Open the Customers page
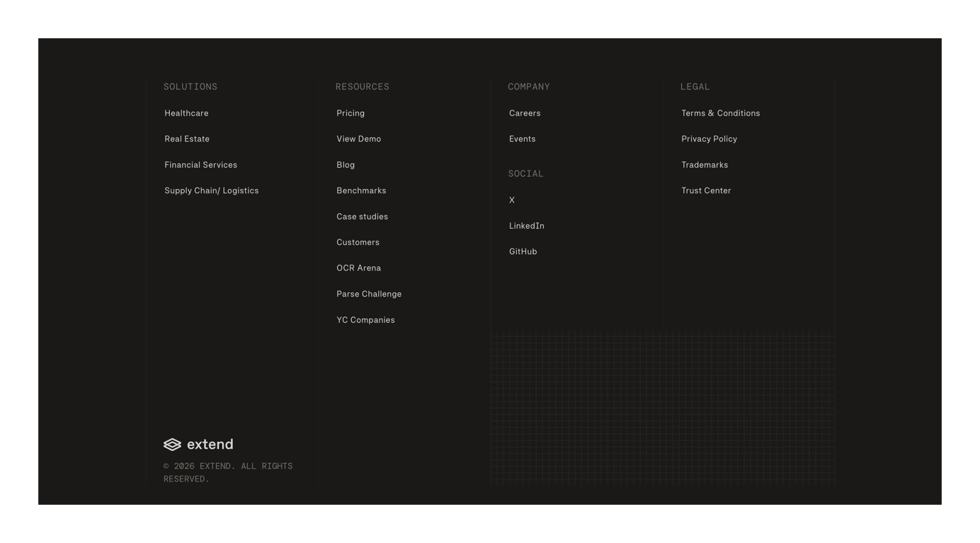This screenshot has width=980, height=543. click(358, 242)
